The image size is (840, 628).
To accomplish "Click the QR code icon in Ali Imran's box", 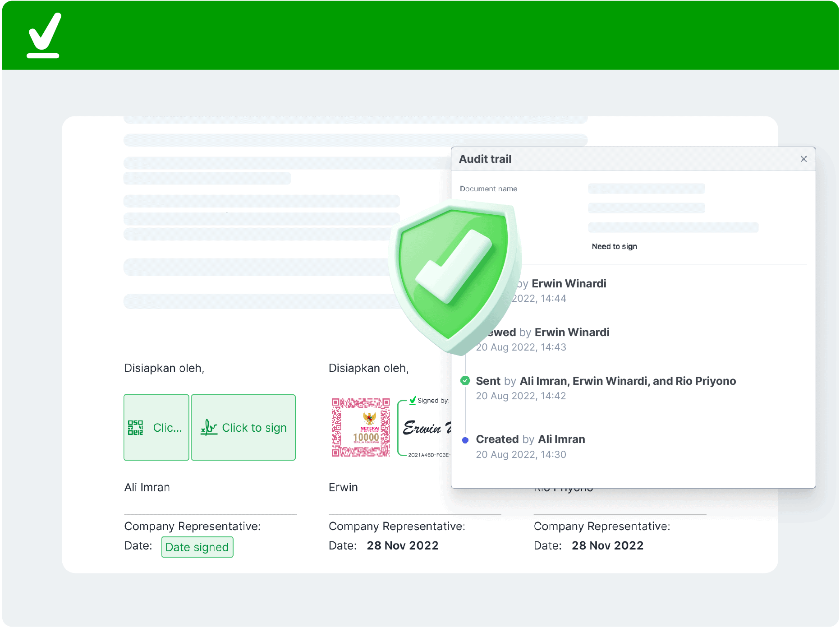I will 135,428.
